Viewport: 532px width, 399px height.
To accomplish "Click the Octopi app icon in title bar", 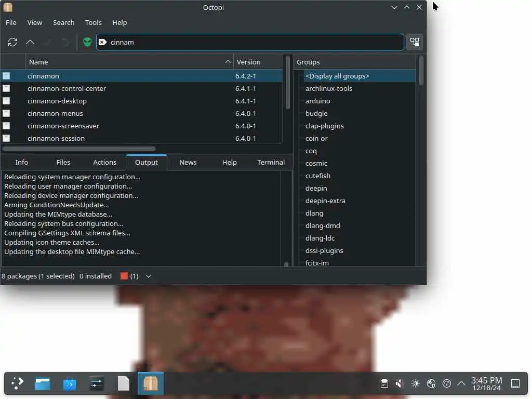I will click(8, 7).
